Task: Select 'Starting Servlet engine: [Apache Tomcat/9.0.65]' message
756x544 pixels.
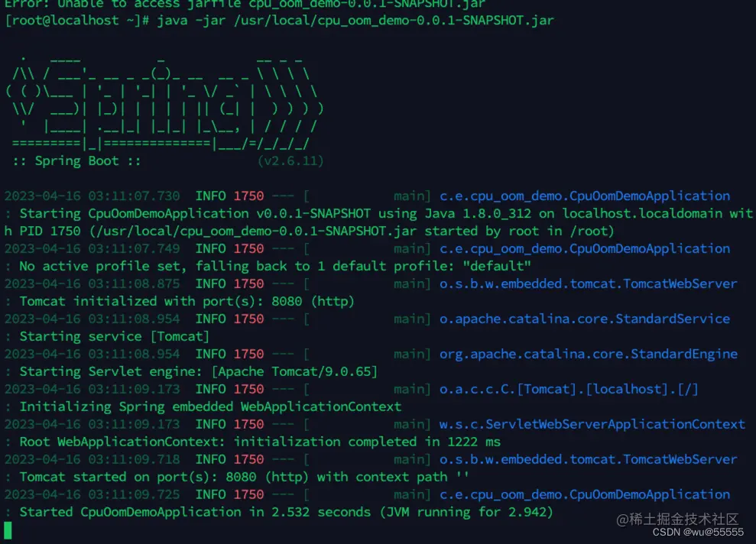Action: pyautogui.click(x=199, y=371)
